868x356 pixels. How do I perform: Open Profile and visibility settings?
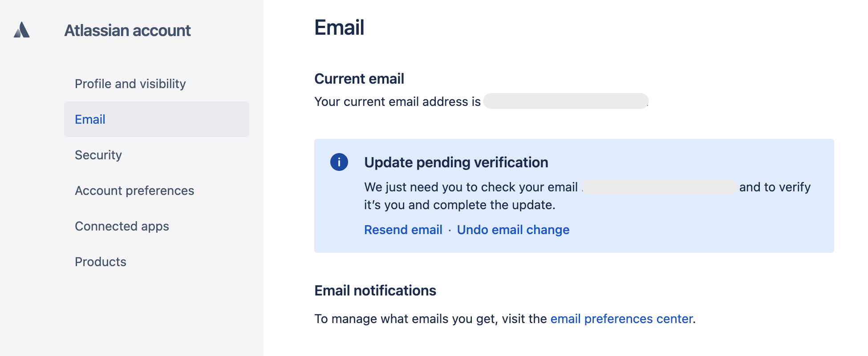click(x=130, y=84)
